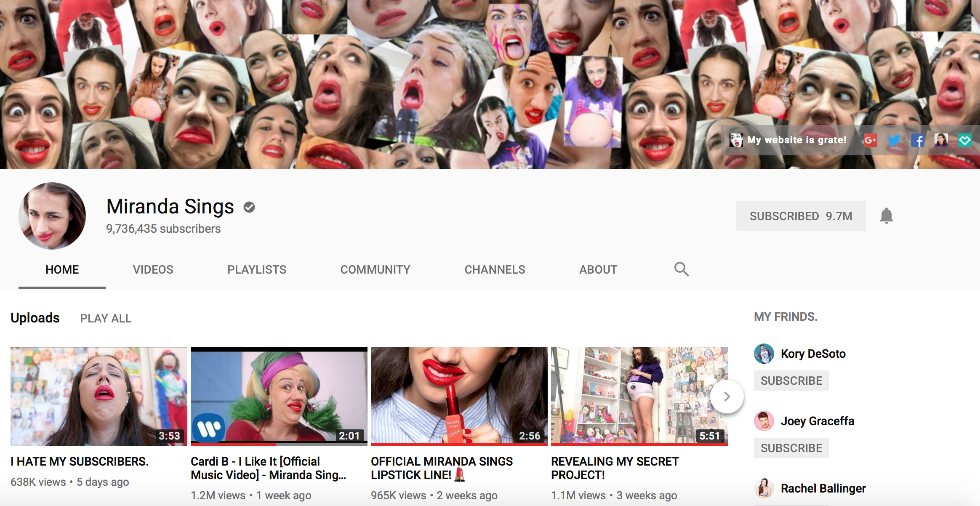The image size is (980, 506).
Task: Open Kory DeSoto's channel name
Action: coord(813,354)
